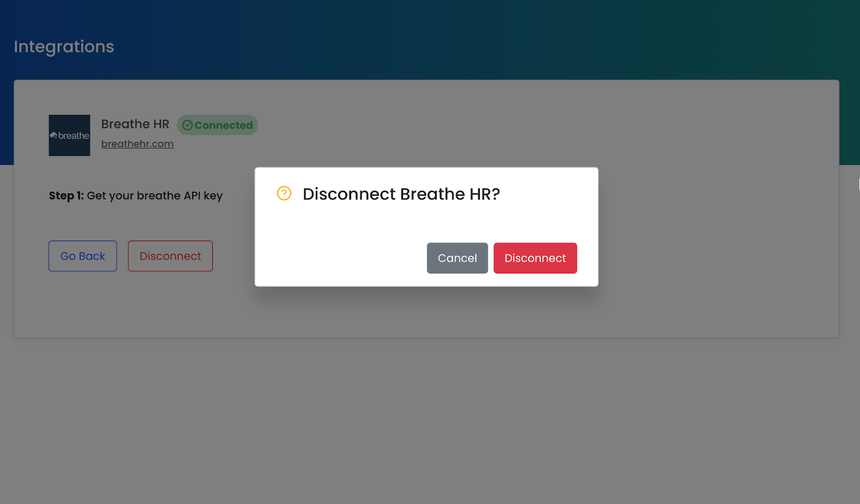The height and width of the screenshot is (504, 860).
Task: Click the checkmark icon in Connected badge
Action: 187,125
